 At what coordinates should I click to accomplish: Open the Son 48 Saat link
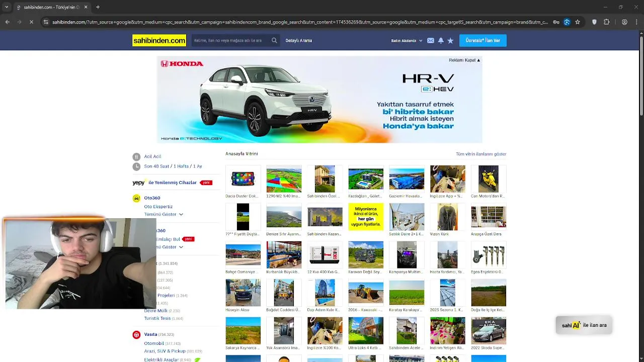(x=156, y=166)
